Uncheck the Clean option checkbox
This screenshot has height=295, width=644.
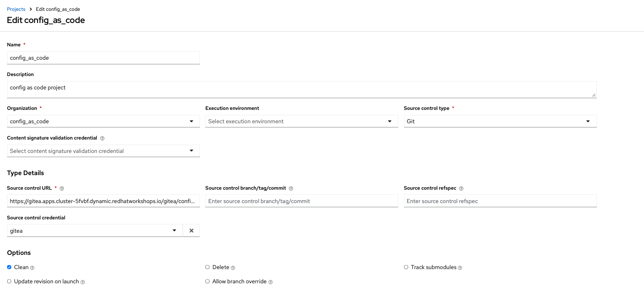coord(9,267)
